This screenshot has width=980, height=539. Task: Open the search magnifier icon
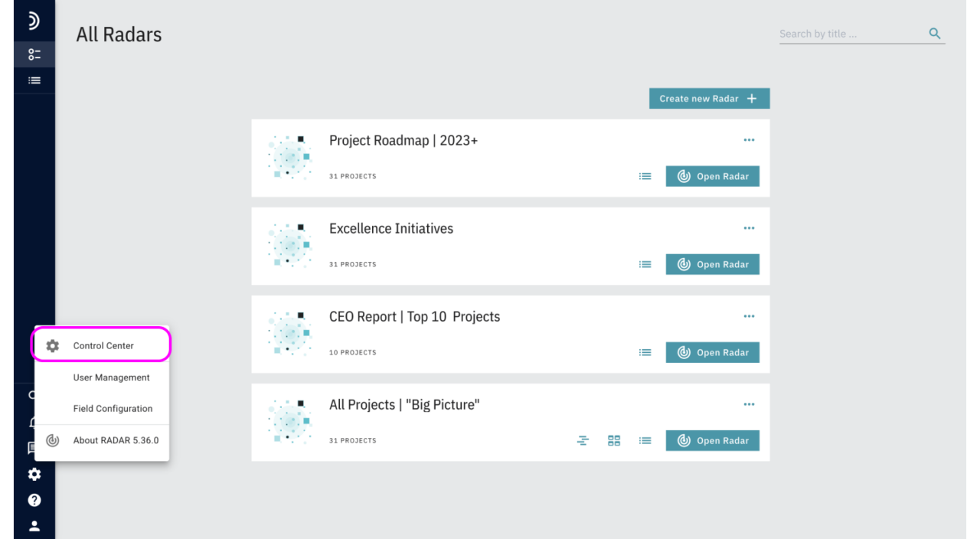934,34
